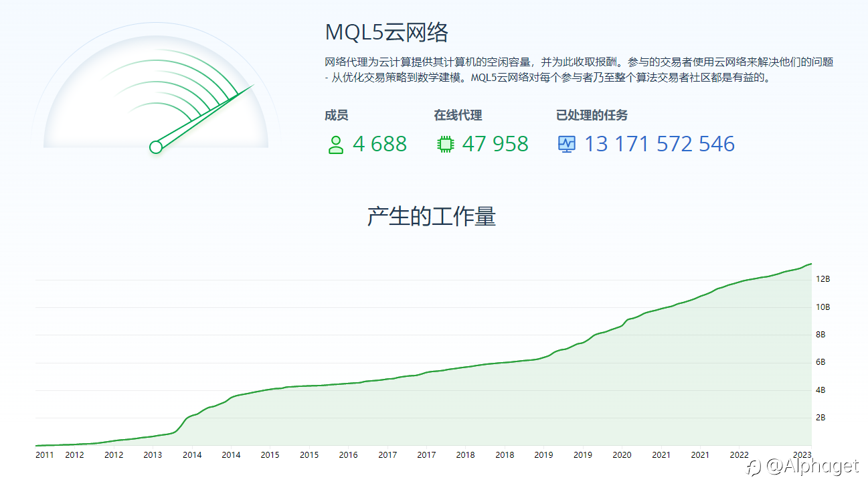
Task: Click the green gauge needle
Action: pos(205,116)
